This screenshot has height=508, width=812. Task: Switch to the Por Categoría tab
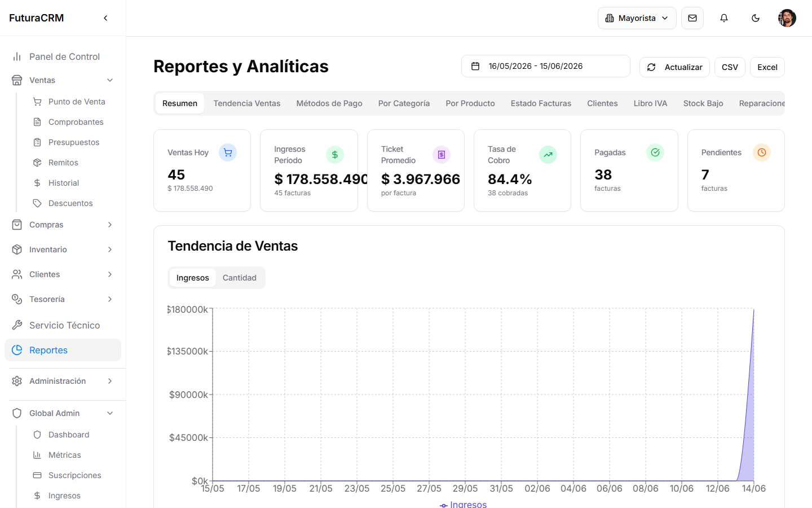404,103
